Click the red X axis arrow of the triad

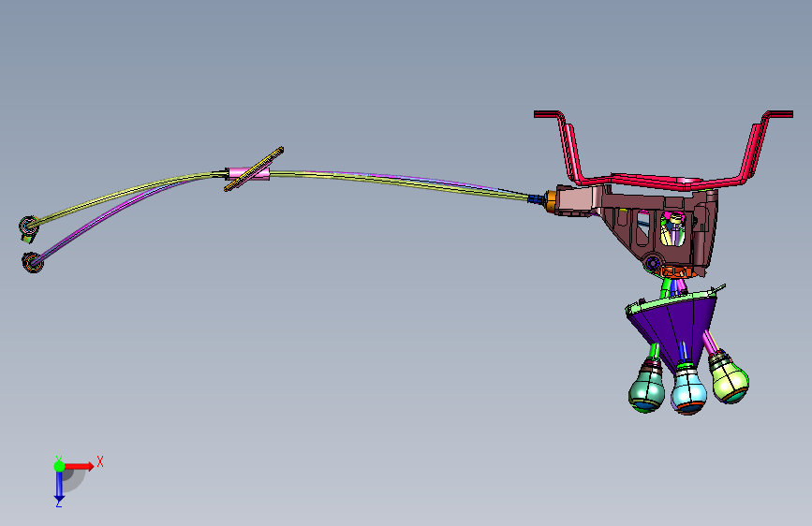click(79, 466)
